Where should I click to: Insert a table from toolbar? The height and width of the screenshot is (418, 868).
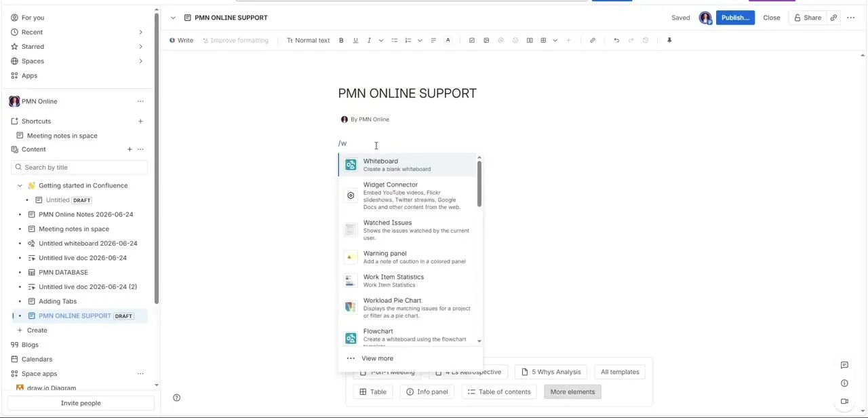click(543, 40)
